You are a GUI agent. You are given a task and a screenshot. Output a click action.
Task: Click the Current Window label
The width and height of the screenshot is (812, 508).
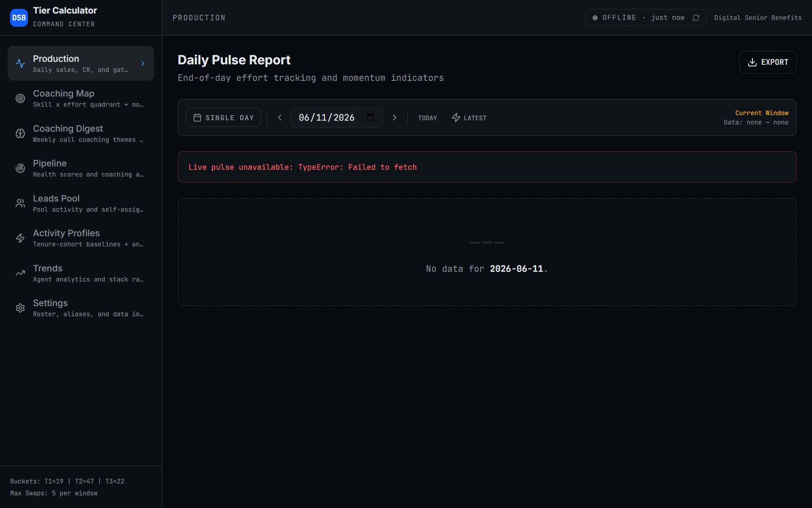[x=762, y=113]
